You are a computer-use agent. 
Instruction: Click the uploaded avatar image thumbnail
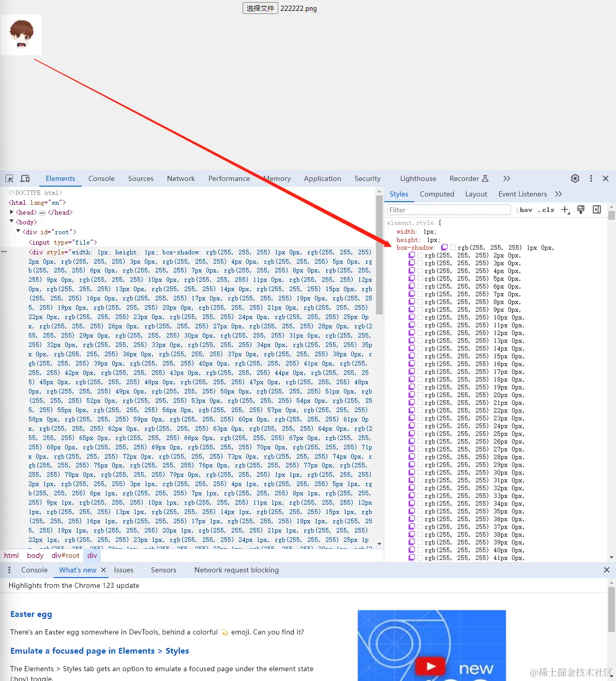[x=21, y=35]
